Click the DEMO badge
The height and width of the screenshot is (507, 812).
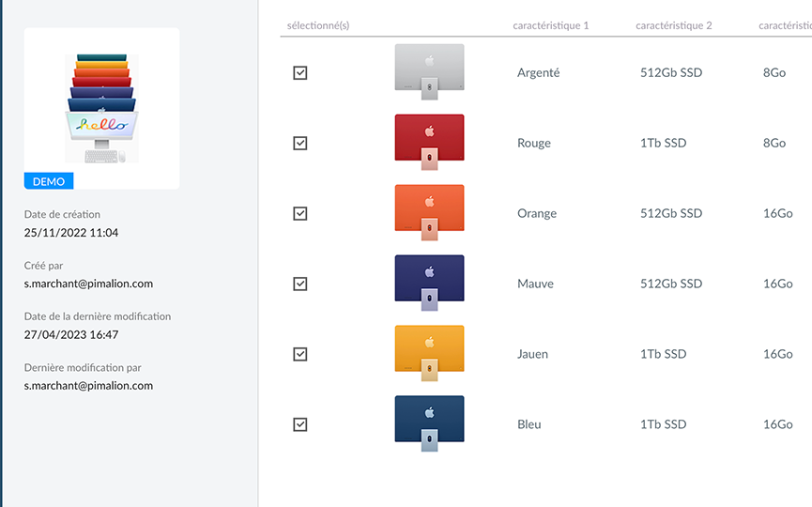[x=49, y=181]
